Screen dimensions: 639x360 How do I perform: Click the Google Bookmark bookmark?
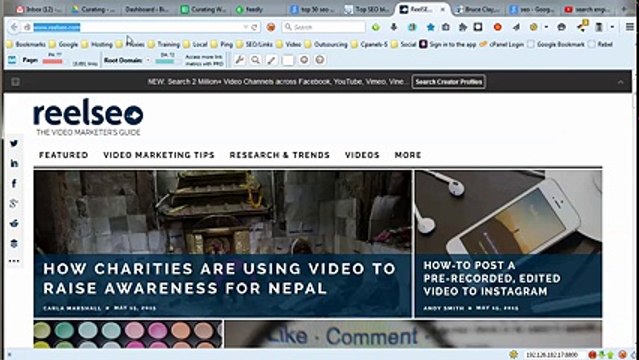tap(556, 44)
